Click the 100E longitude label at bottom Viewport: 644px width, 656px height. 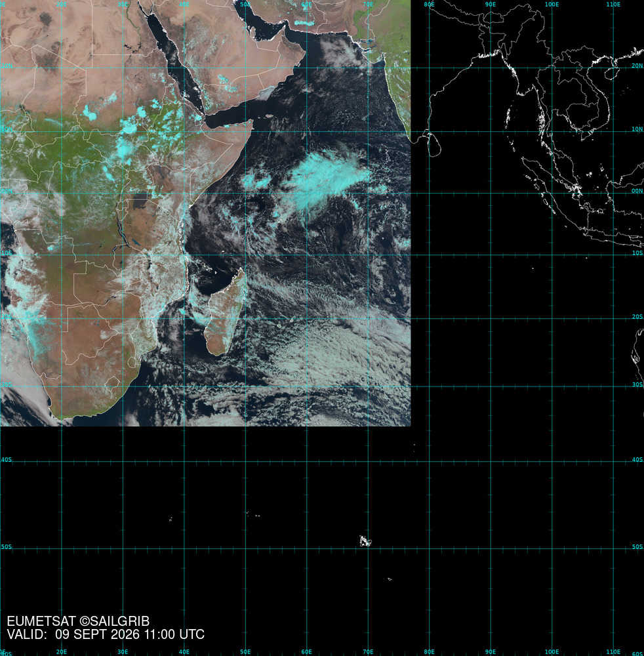[552, 652]
